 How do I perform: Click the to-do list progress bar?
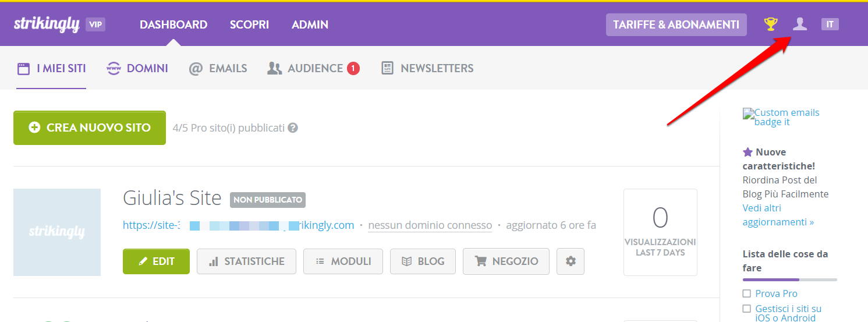click(790, 279)
